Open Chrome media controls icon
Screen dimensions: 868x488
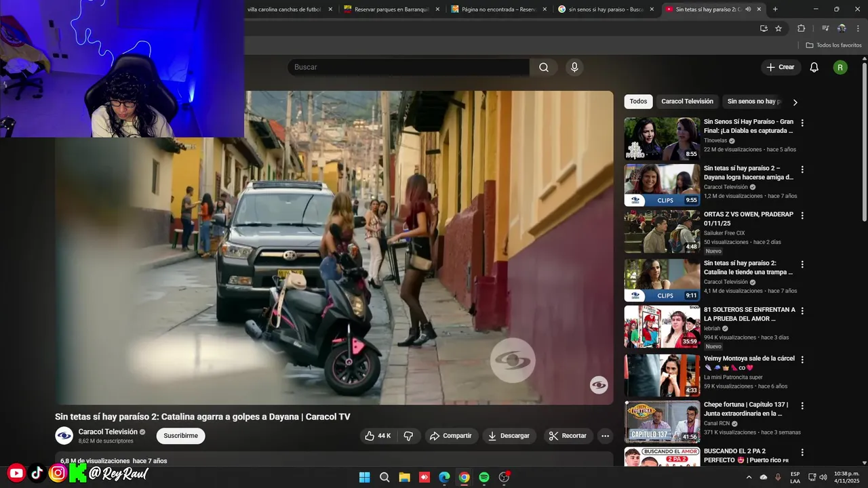[x=825, y=28]
